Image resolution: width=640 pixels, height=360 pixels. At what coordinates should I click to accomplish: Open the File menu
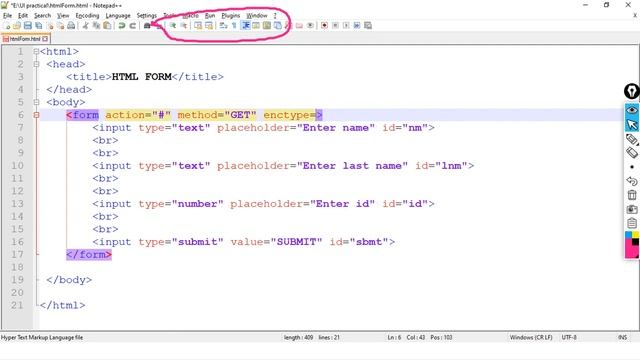click(x=7, y=16)
